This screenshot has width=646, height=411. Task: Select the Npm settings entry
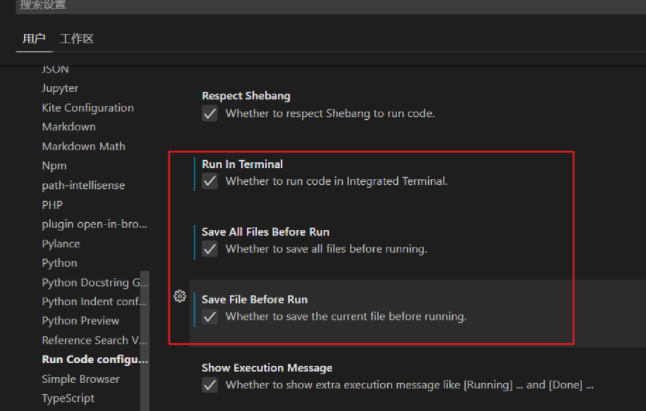pos(54,166)
